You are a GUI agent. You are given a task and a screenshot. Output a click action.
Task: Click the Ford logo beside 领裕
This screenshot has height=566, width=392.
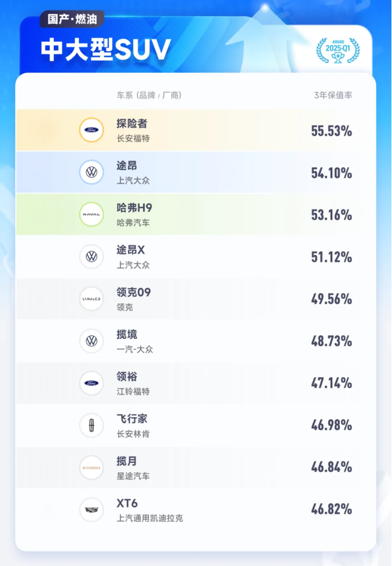pos(91,383)
